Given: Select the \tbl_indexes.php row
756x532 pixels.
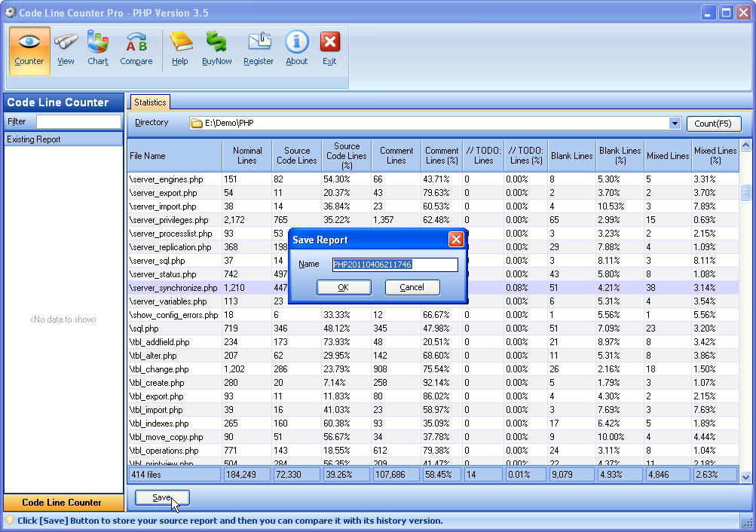Looking at the screenshot, I should click(x=433, y=423).
